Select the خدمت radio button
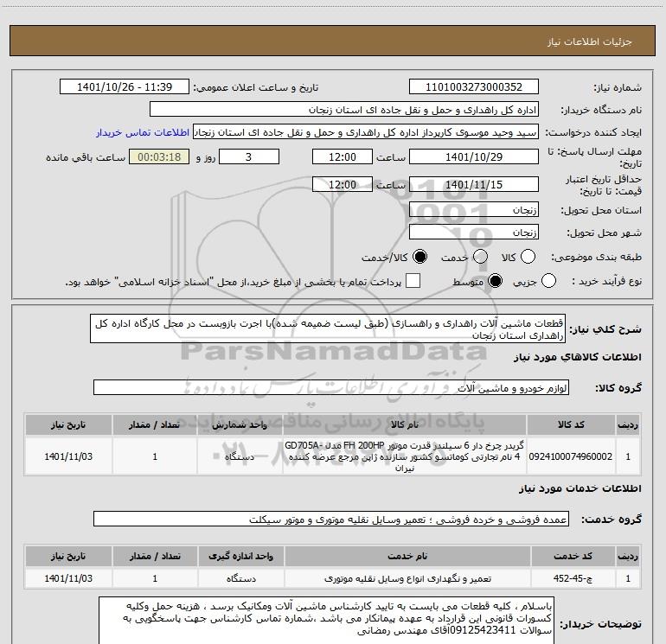The width and height of the screenshot is (666, 644). pyautogui.click(x=480, y=257)
